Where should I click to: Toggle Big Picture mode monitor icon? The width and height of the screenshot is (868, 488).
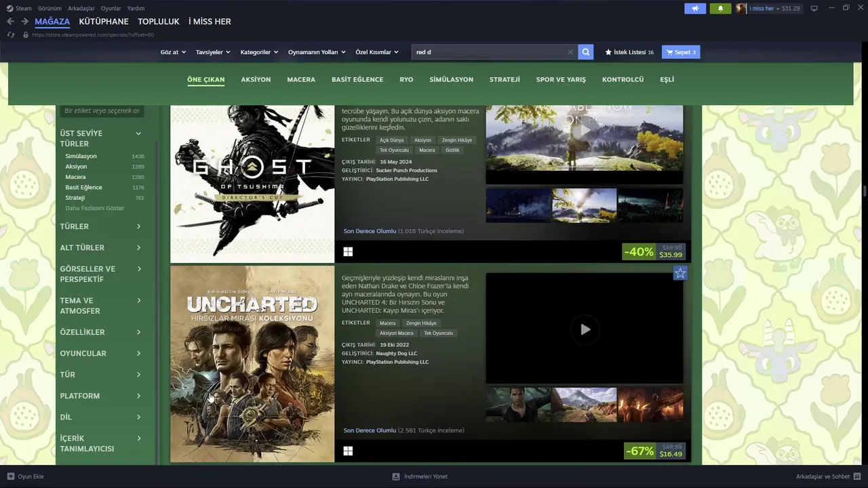[814, 8]
